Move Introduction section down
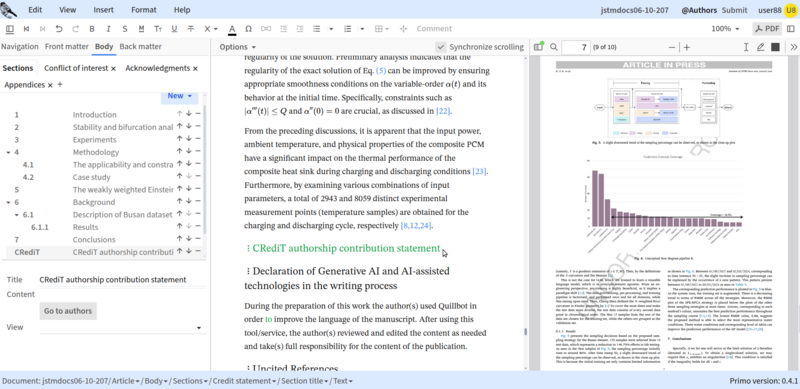Screen dimensions: 800x389 (188, 114)
